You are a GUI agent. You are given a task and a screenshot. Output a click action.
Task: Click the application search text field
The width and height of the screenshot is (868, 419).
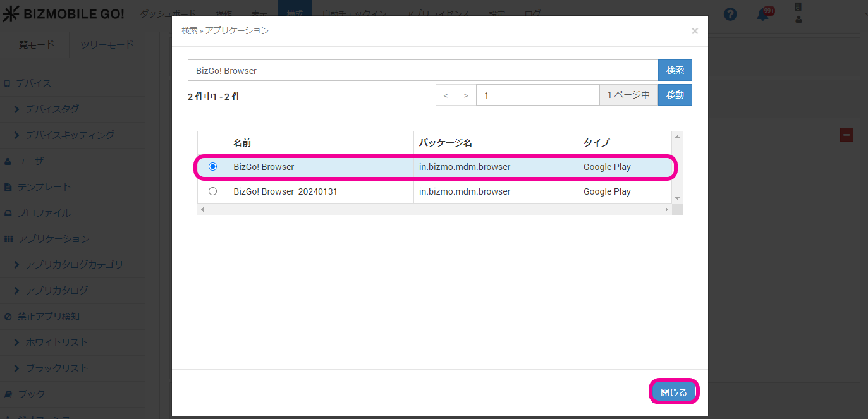point(422,70)
